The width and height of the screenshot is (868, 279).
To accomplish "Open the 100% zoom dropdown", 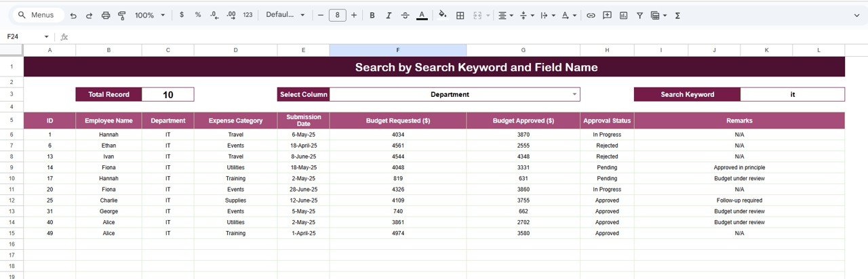I will click(149, 15).
